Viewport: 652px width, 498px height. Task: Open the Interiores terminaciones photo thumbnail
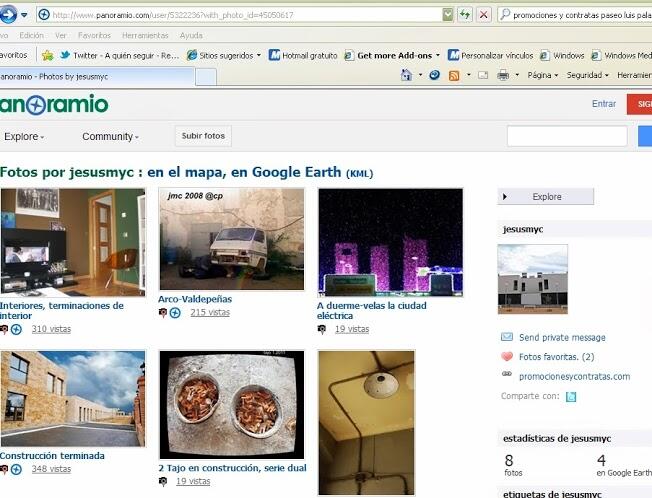(x=73, y=242)
